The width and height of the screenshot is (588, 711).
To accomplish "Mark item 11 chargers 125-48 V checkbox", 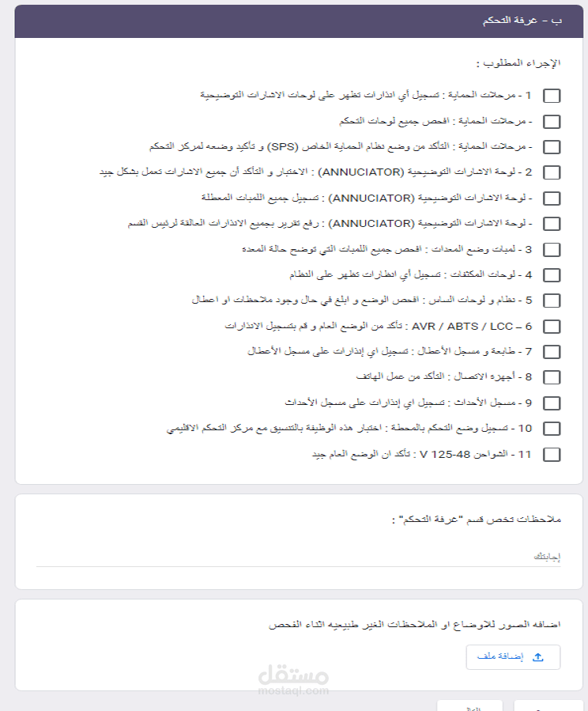I will (552, 455).
